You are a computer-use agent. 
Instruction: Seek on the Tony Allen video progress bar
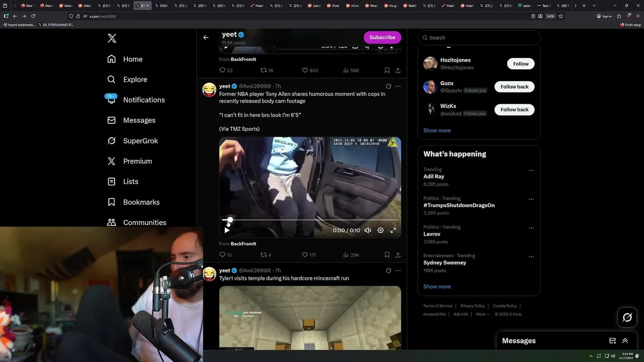(x=310, y=220)
